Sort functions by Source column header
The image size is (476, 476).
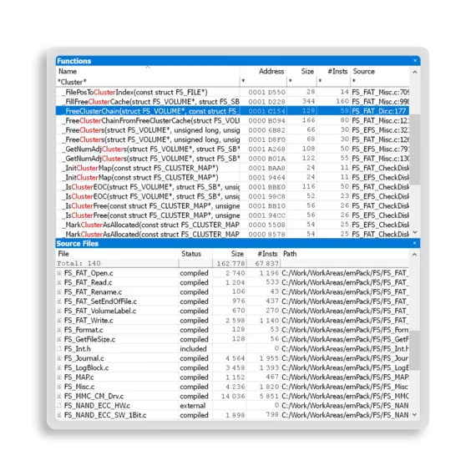coord(380,71)
